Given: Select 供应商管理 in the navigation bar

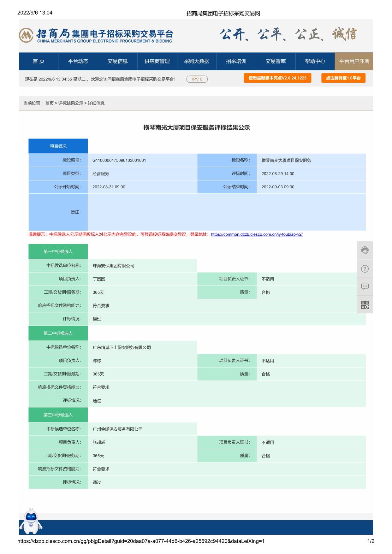Looking at the screenshot, I should 157,61.
